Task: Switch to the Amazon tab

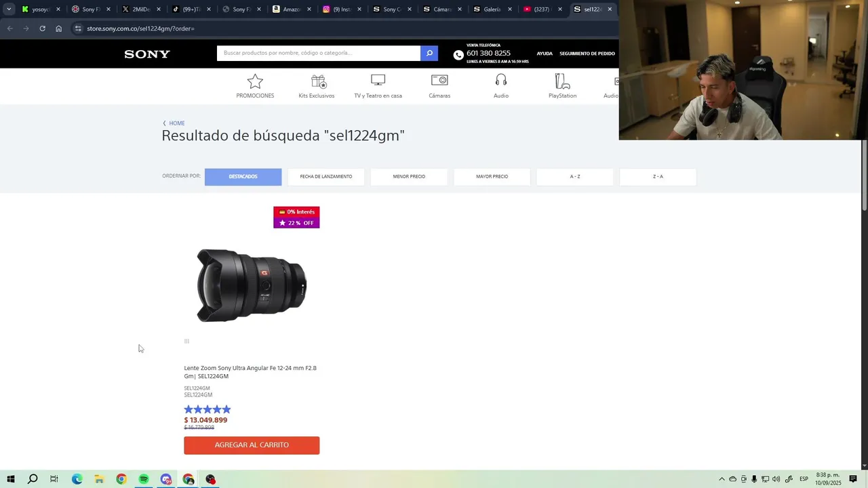Action: click(x=291, y=9)
